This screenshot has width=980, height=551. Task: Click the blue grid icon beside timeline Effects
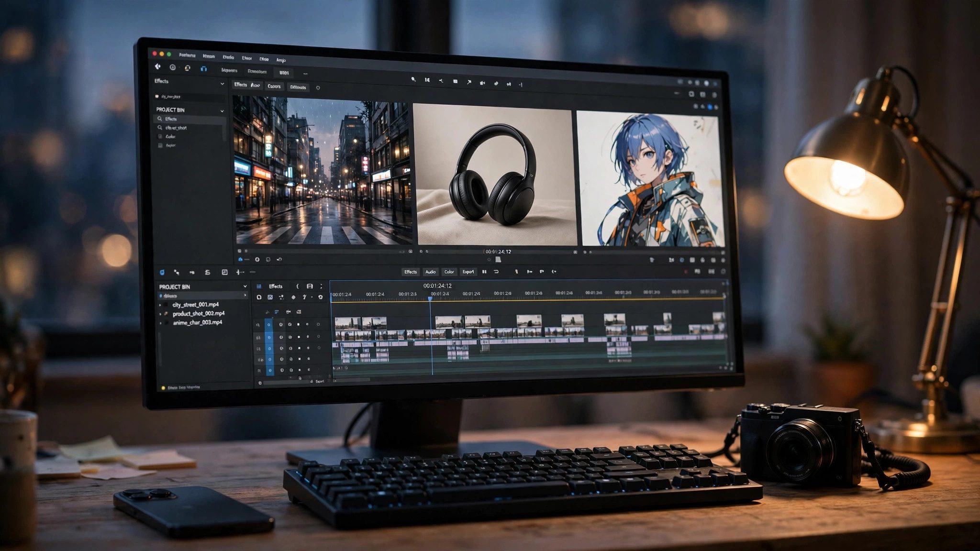pos(259,286)
